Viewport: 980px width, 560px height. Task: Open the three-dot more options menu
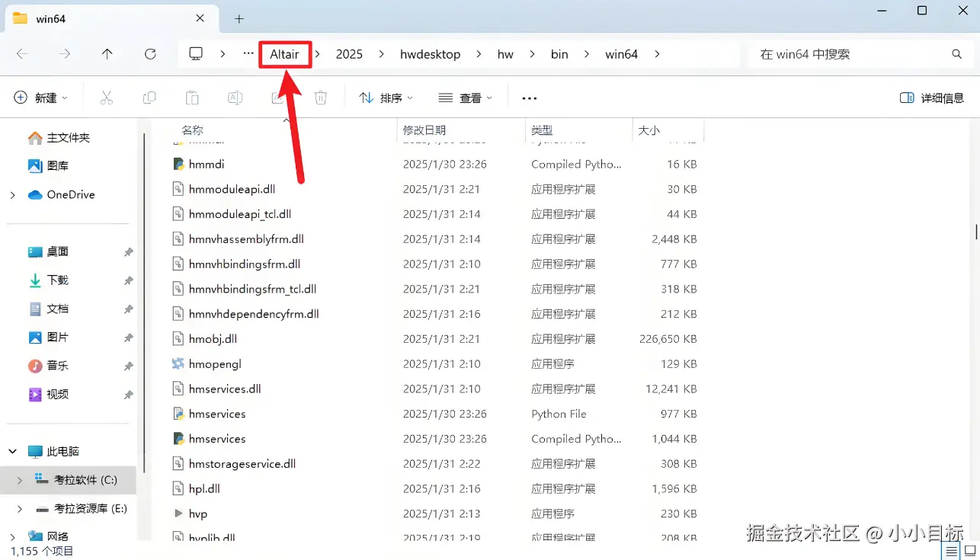(530, 98)
